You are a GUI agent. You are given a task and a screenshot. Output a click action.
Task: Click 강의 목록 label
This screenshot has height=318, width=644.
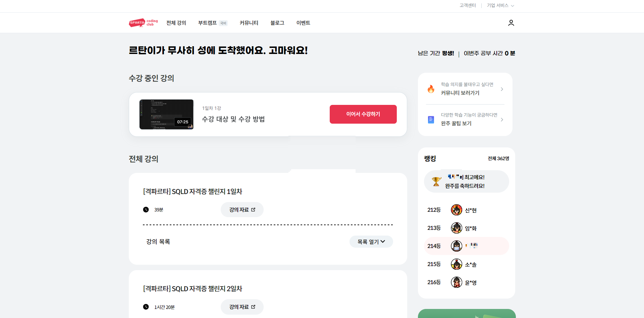click(158, 242)
